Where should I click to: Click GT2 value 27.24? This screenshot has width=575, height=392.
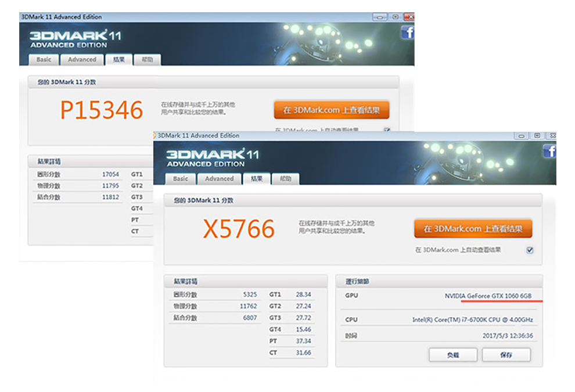point(303,306)
